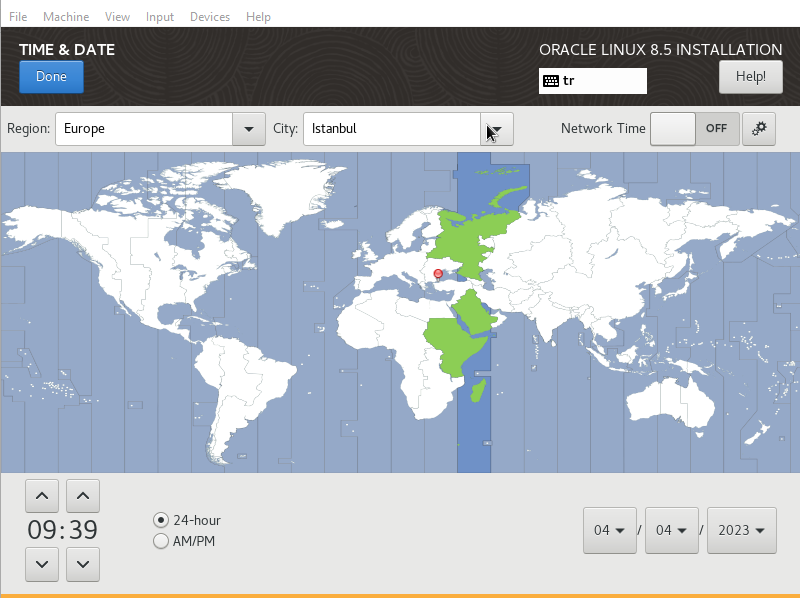Open the View menu

click(x=117, y=17)
